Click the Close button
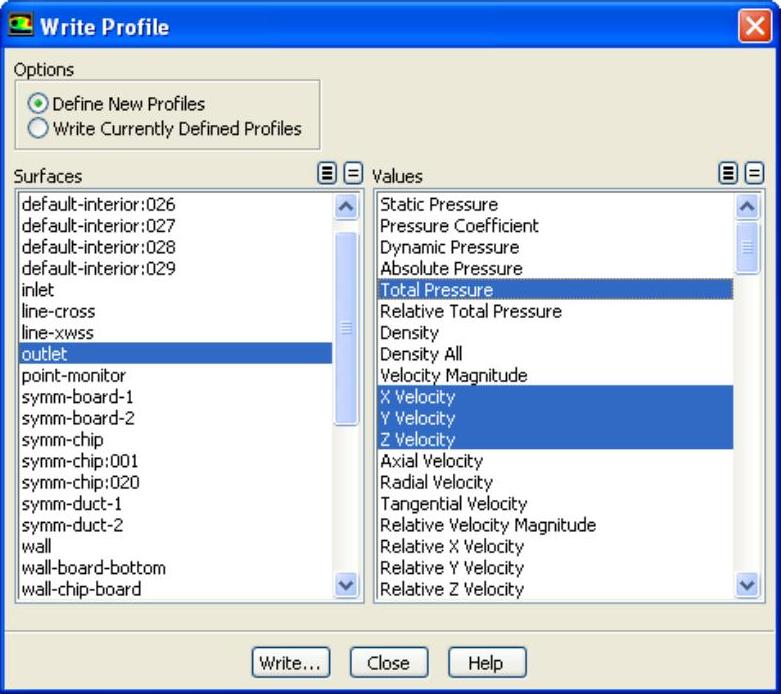 (388, 662)
